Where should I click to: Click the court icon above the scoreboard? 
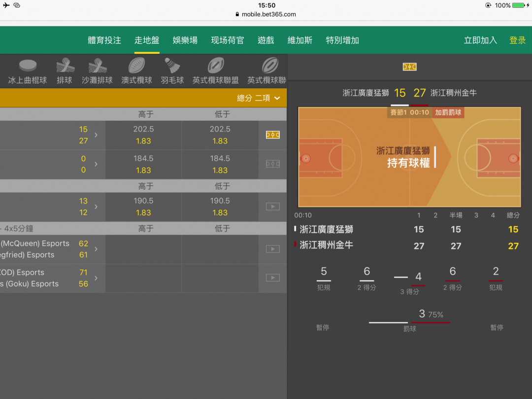click(409, 67)
